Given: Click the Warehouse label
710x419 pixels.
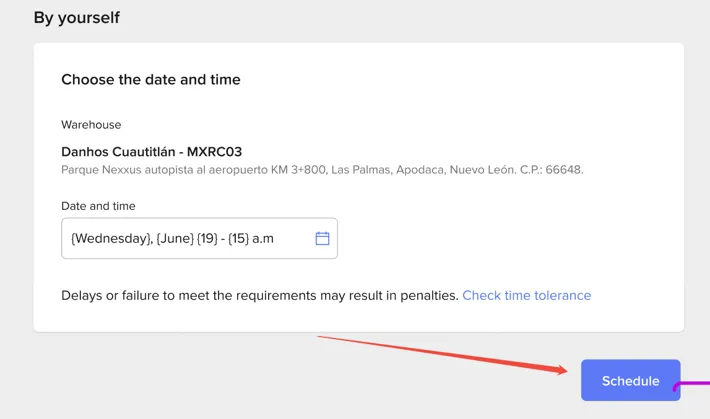Looking at the screenshot, I should point(91,125).
